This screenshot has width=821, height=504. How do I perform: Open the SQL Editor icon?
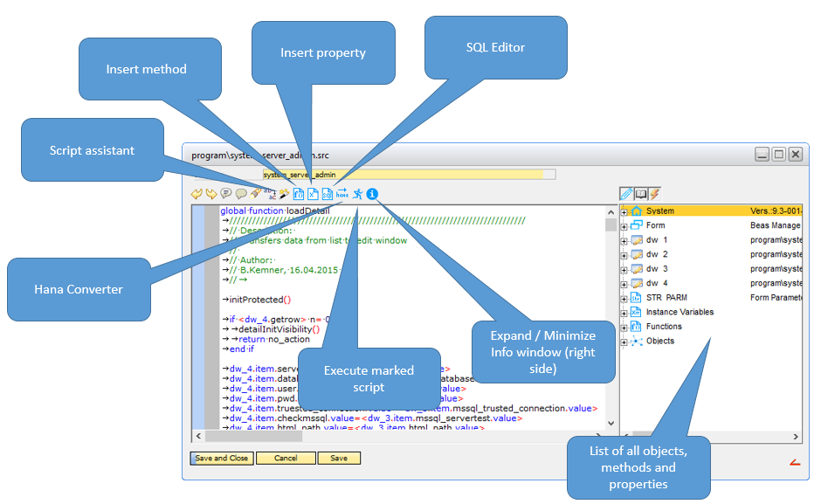pos(328,194)
